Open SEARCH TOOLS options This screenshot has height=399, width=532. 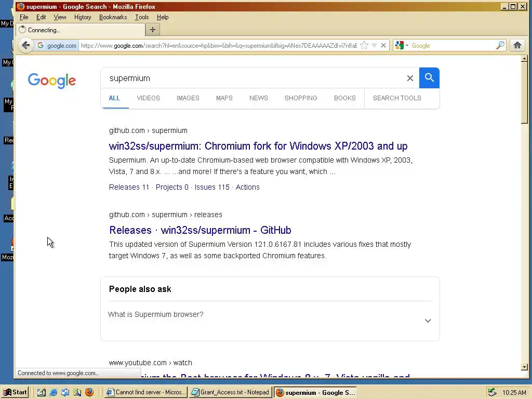pos(397,98)
